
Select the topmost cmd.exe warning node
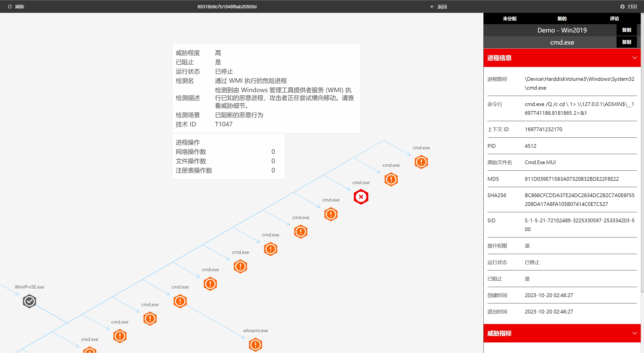pyautogui.click(x=421, y=162)
